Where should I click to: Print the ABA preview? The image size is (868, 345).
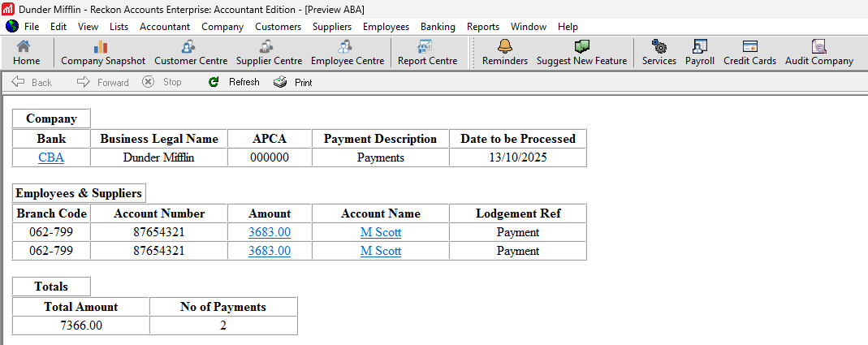coord(293,82)
